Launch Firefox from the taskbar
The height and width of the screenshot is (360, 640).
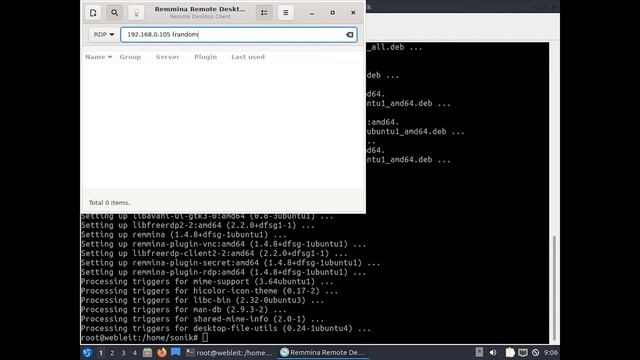[162, 352]
